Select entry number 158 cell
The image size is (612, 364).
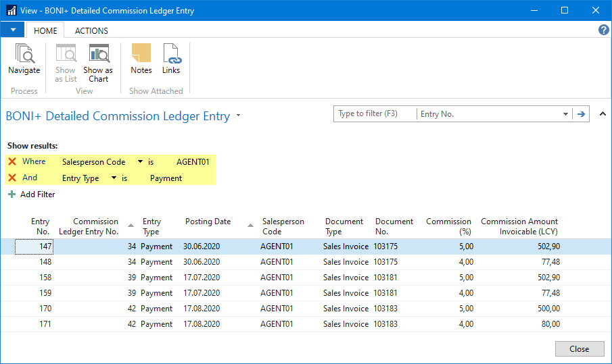point(45,278)
